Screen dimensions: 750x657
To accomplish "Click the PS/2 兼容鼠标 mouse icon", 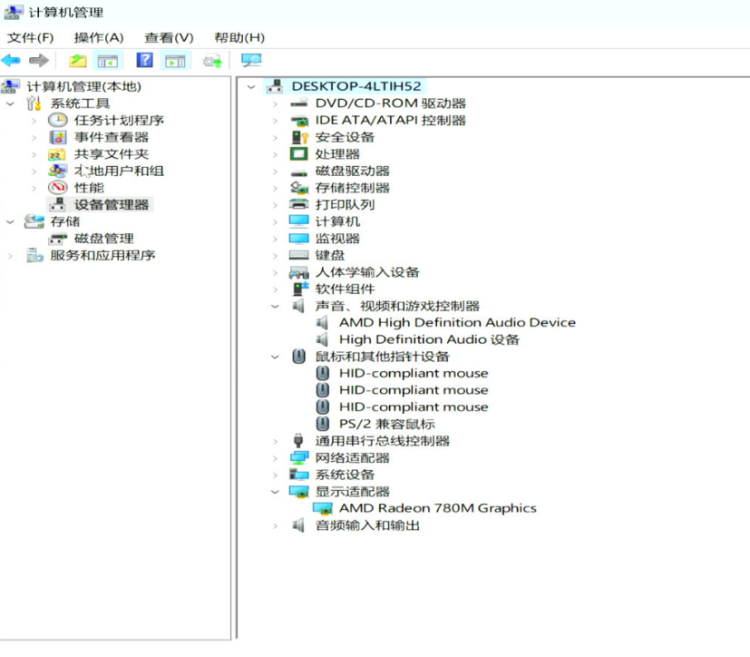I will [323, 424].
